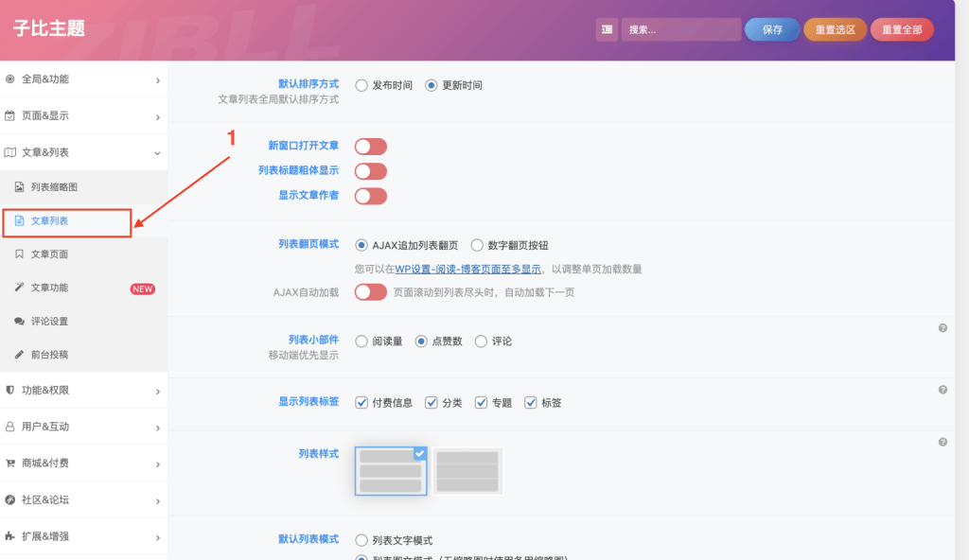Toggle 显示文章作者 on

tap(370, 196)
